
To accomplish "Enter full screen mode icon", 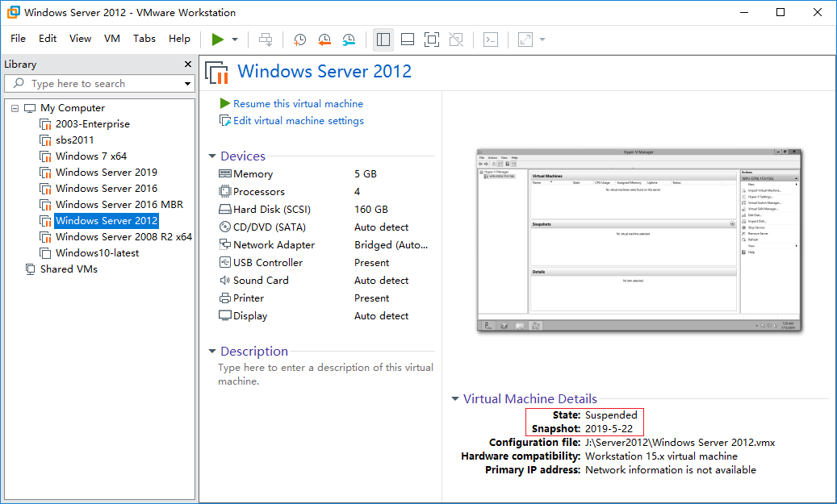I will point(432,39).
